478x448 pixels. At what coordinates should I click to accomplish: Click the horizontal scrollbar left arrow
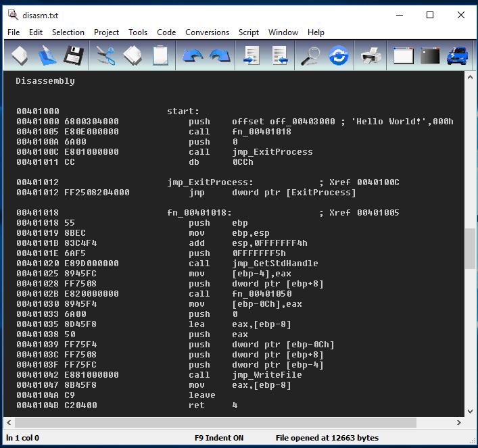tap(9, 423)
